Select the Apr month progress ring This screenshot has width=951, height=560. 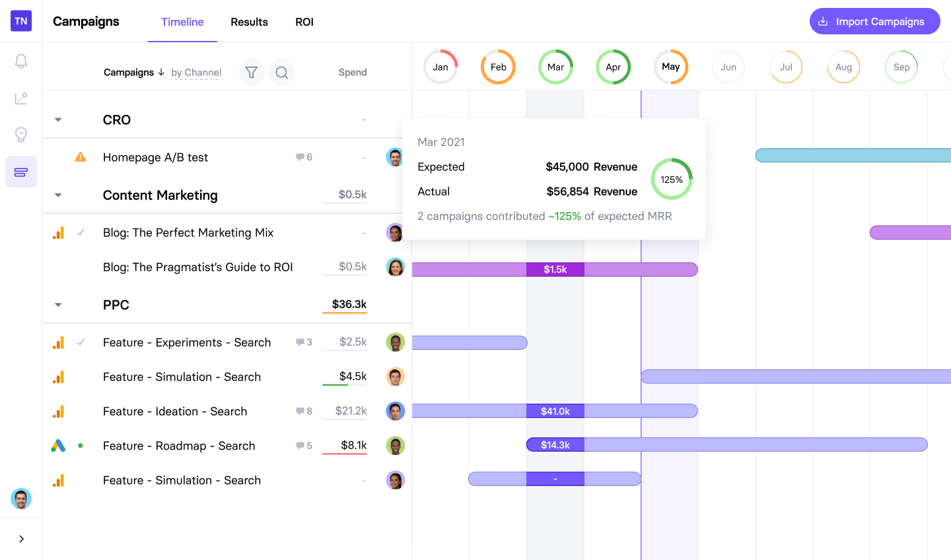point(613,67)
